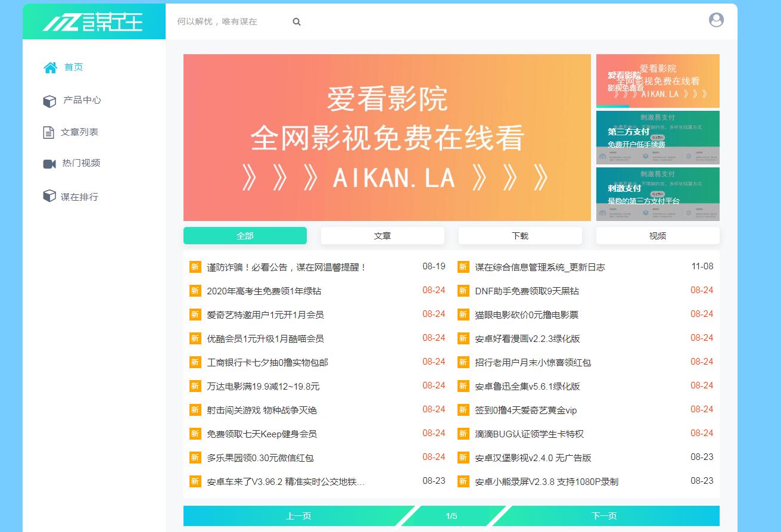Click the camera icon beside 热门视频

(x=49, y=164)
